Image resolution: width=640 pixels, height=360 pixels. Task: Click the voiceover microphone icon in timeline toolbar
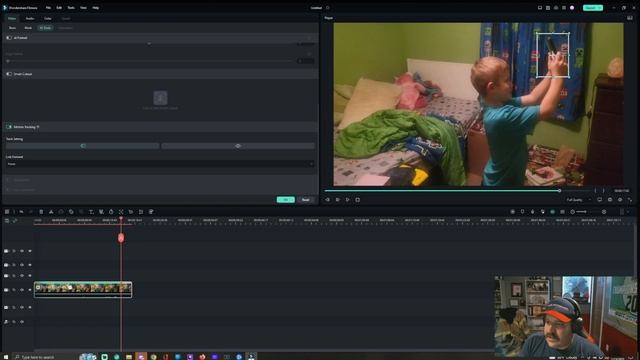pos(532,212)
